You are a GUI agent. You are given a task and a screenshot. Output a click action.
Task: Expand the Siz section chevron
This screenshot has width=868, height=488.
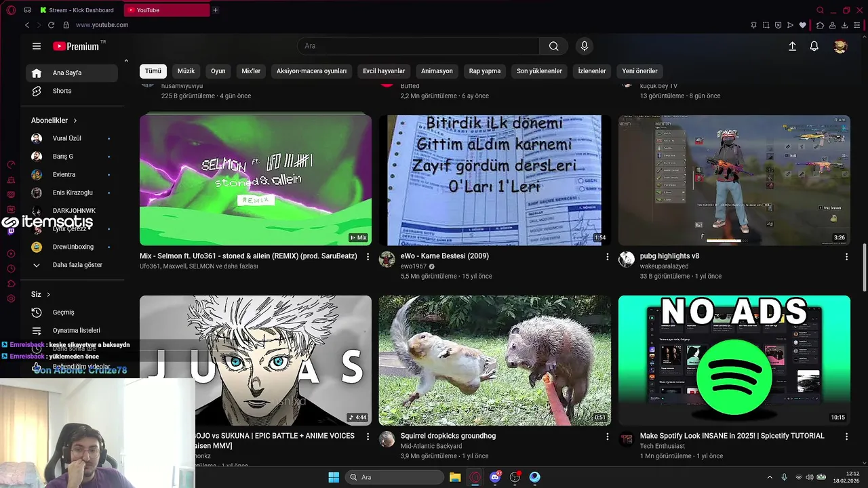(49, 295)
